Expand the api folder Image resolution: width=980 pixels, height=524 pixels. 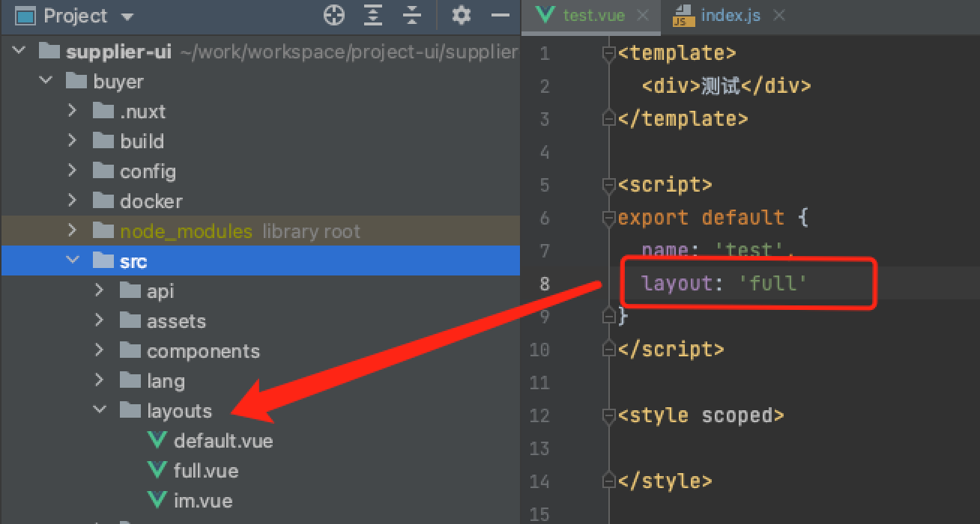(x=99, y=290)
